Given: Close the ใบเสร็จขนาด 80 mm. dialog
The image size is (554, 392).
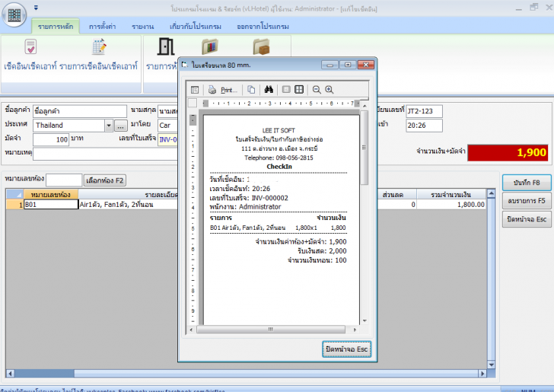Looking at the screenshot, I should (366, 65).
